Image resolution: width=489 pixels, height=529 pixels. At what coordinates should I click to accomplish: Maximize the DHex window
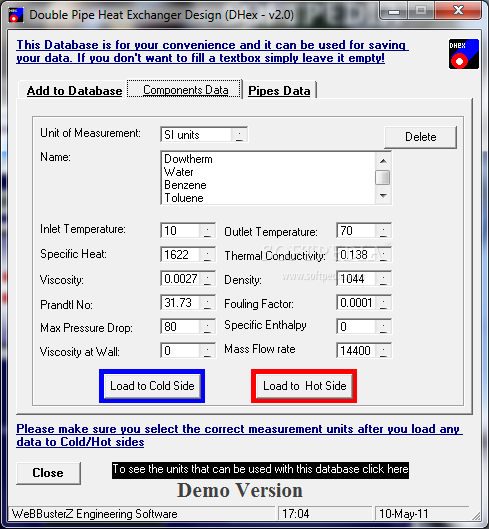pos(421,11)
